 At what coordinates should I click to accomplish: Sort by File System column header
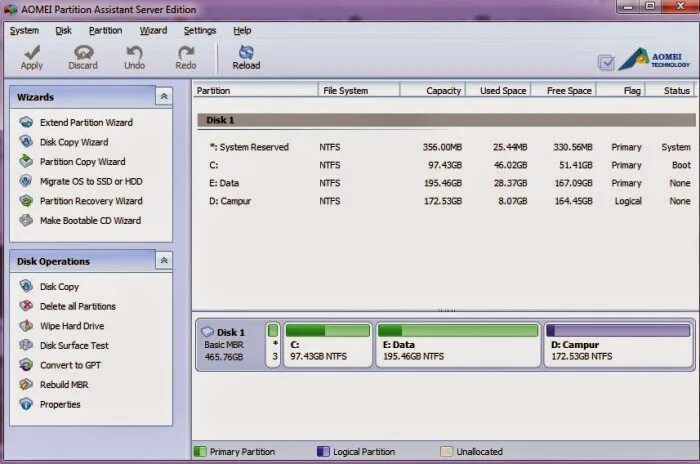pos(359,91)
